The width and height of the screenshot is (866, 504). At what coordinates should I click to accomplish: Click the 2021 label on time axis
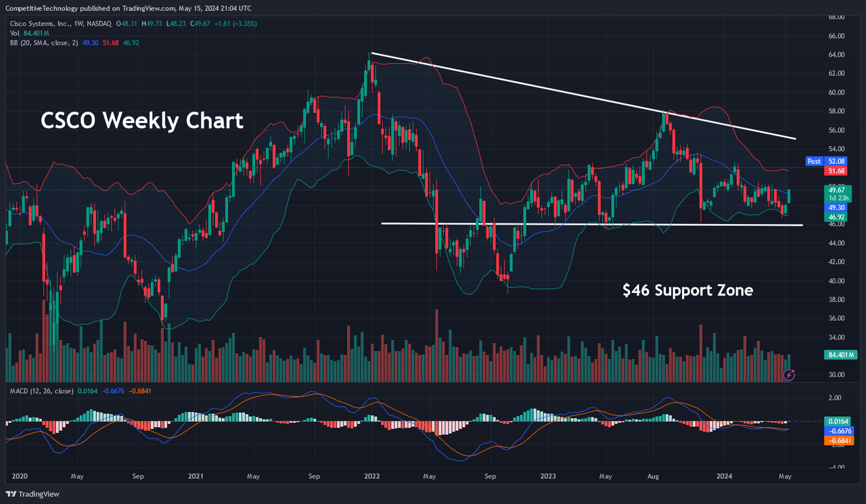(x=196, y=476)
